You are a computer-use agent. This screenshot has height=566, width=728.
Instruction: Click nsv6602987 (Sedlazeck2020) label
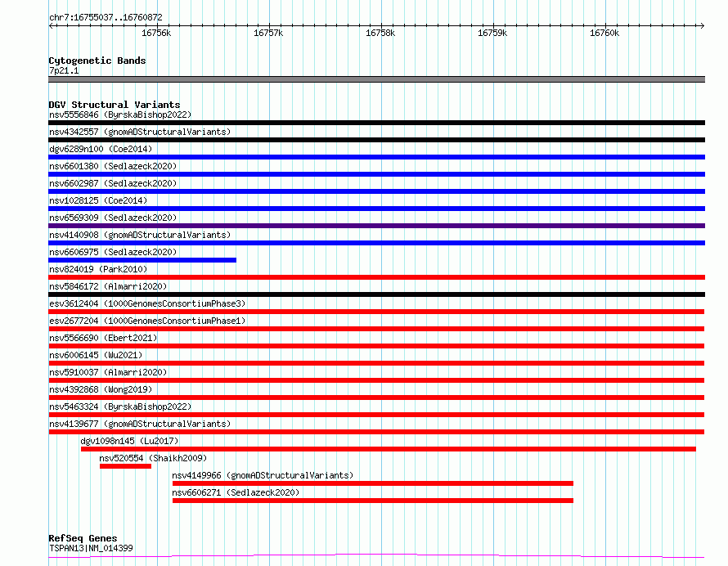[113, 183]
